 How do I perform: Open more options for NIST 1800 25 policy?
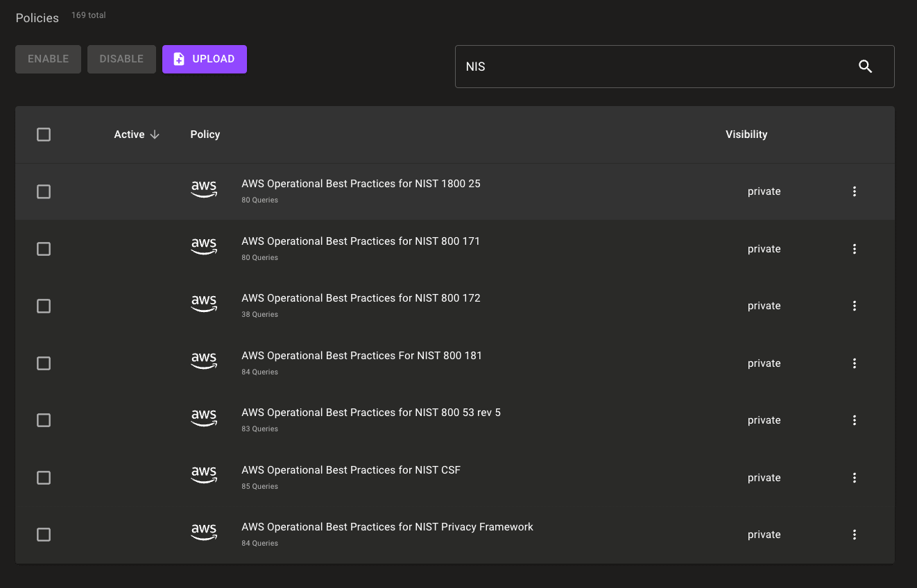[854, 191]
